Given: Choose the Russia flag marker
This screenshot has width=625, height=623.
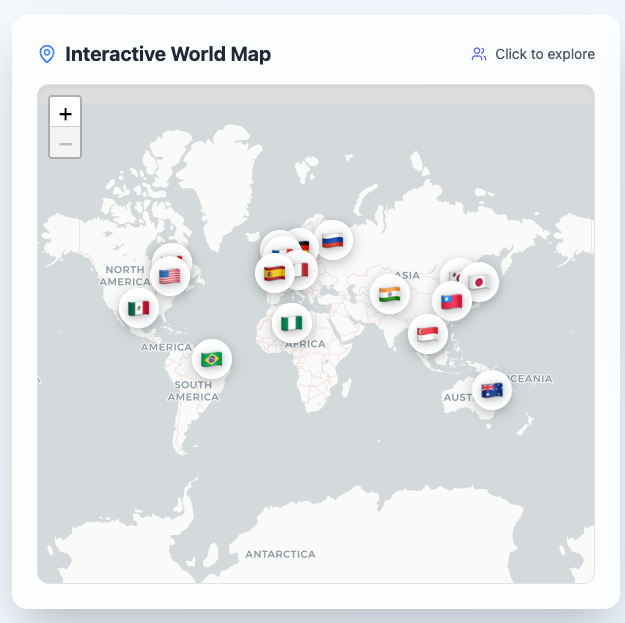Looking at the screenshot, I should [x=333, y=240].
